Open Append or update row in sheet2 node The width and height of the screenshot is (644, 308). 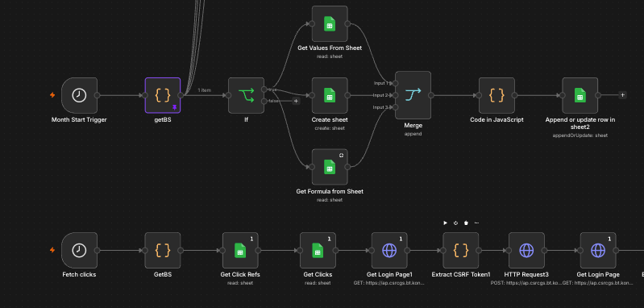pos(580,95)
